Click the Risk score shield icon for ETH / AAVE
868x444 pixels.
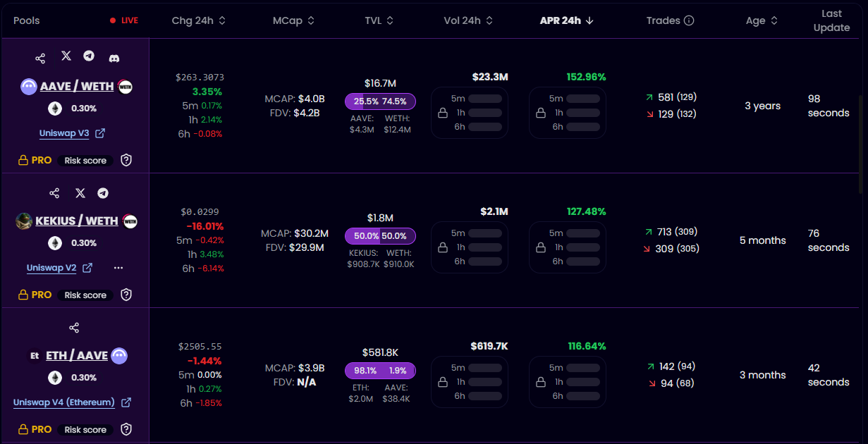pos(126,429)
